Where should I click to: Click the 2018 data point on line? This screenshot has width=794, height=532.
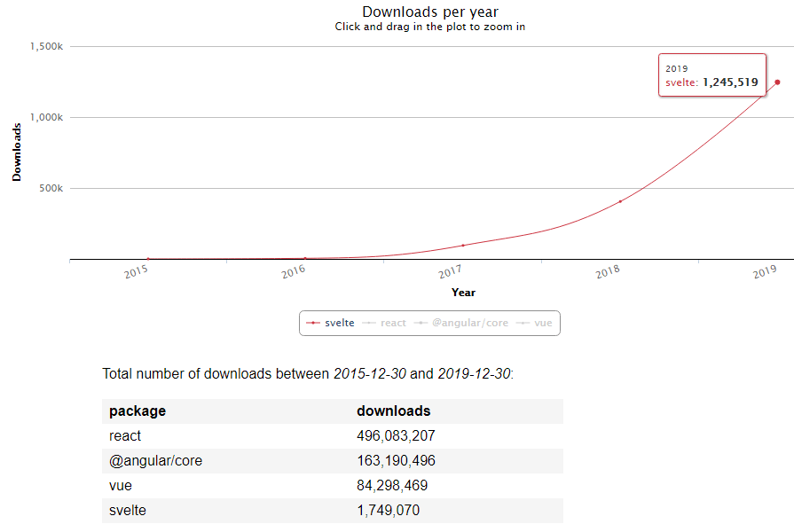tap(620, 201)
